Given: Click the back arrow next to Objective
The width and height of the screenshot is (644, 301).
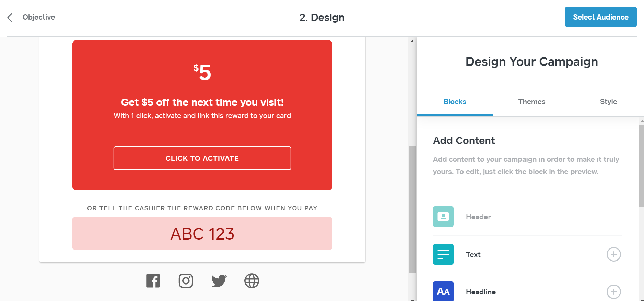Looking at the screenshot, I should pos(10,17).
